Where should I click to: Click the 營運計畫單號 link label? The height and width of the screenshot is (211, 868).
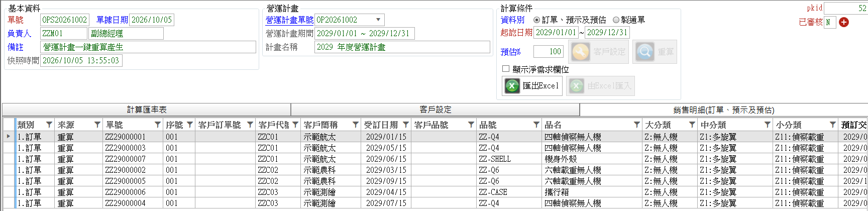coord(289,20)
